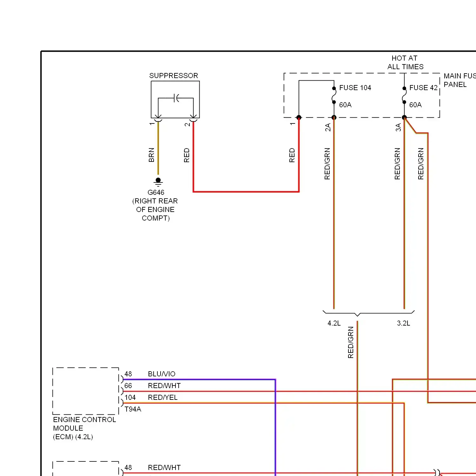Click the RED/GRN label below the option brace

click(351, 342)
